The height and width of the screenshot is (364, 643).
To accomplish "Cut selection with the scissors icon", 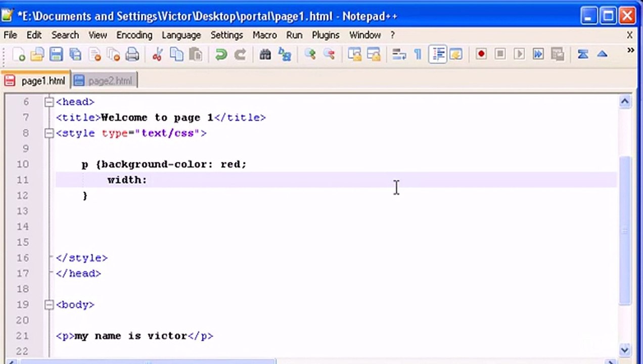I will 157,55.
